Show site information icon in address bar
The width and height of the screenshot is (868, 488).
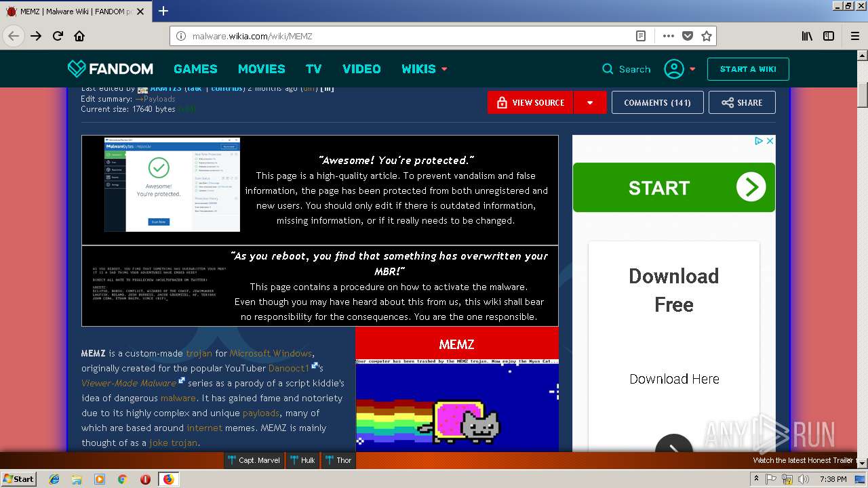(x=181, y=36)
